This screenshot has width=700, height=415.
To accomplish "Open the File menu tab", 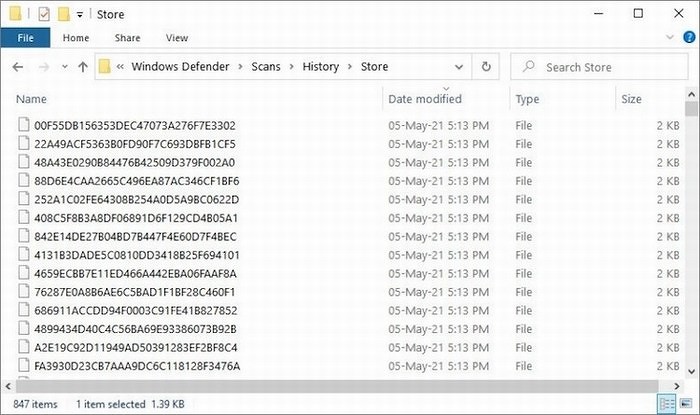I will tap(25, 38).
